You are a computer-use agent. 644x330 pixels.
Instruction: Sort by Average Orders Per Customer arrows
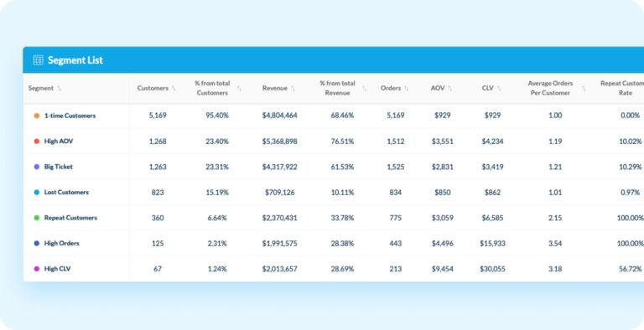(x=584, y=88)
